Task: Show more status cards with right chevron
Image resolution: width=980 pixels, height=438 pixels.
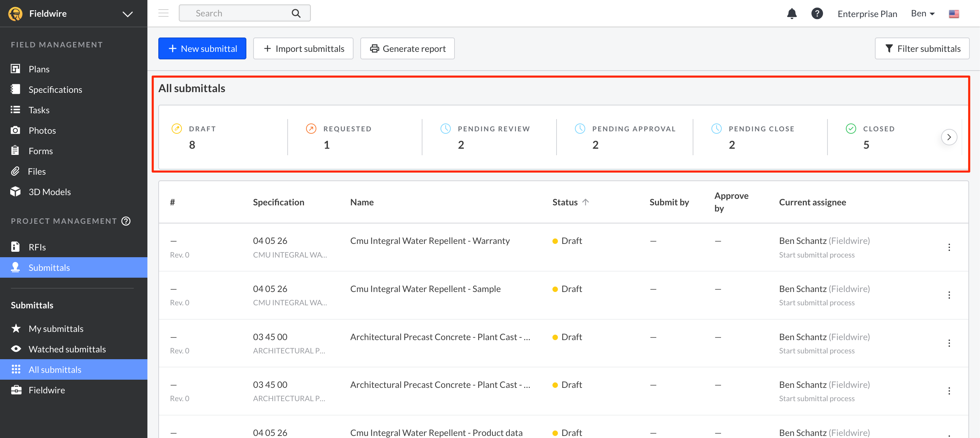Action: point(949,137)
